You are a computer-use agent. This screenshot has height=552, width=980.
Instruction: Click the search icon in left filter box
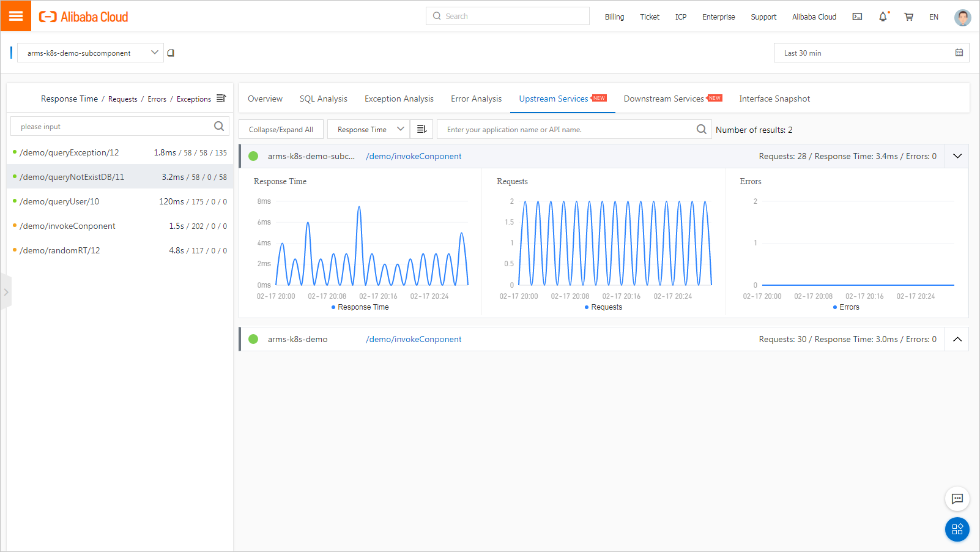tap(219, 126)
